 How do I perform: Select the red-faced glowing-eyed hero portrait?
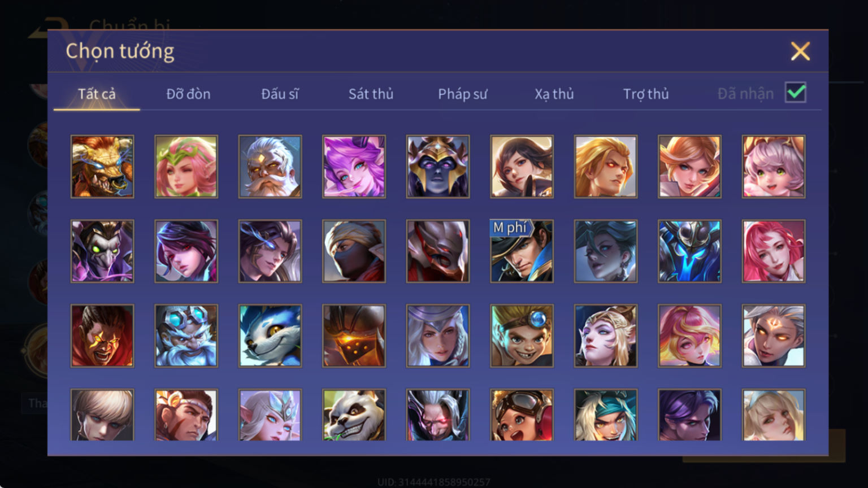(x=102, y=336)
